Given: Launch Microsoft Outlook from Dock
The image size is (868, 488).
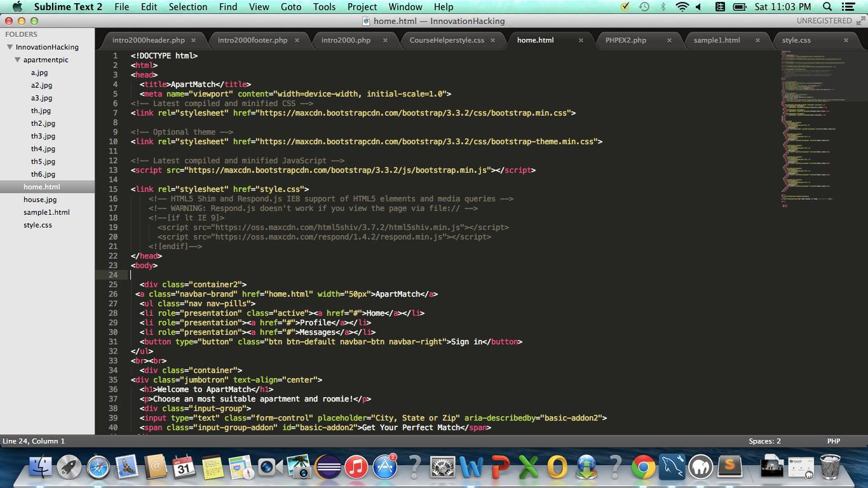Looking at the screenshot, I should [x=557, y=468].
